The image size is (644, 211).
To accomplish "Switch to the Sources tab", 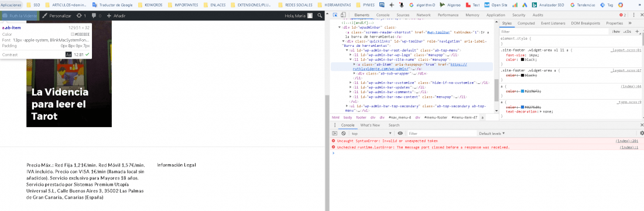I will [x=403, y=15].
